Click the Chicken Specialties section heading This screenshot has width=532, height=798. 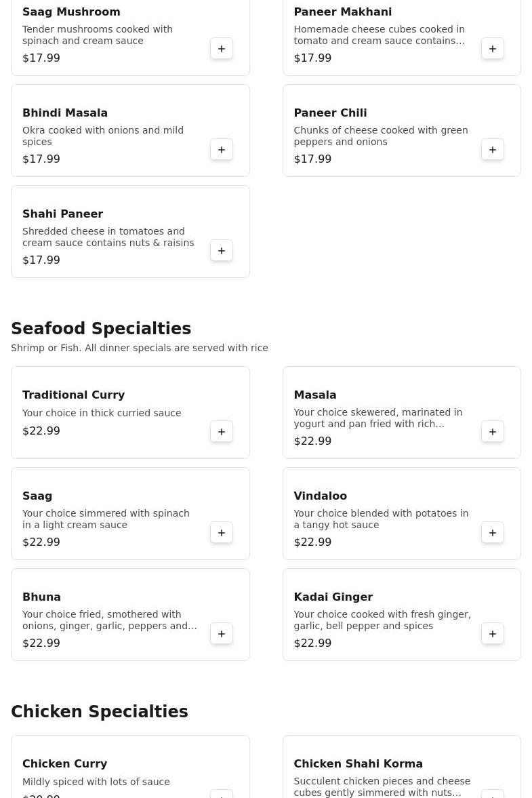(100, 712)
